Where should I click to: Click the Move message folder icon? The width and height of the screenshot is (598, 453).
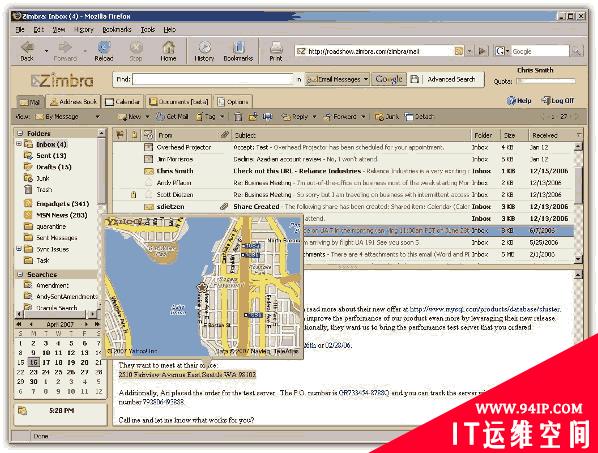(x=253, y=117)
